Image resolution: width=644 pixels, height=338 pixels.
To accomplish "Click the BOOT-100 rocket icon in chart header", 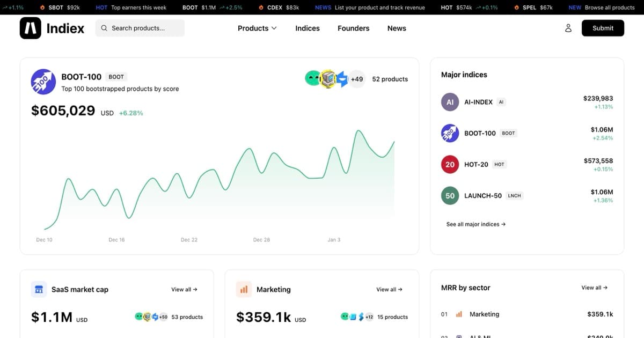I will pyautogui.click(x=43, y=82).
